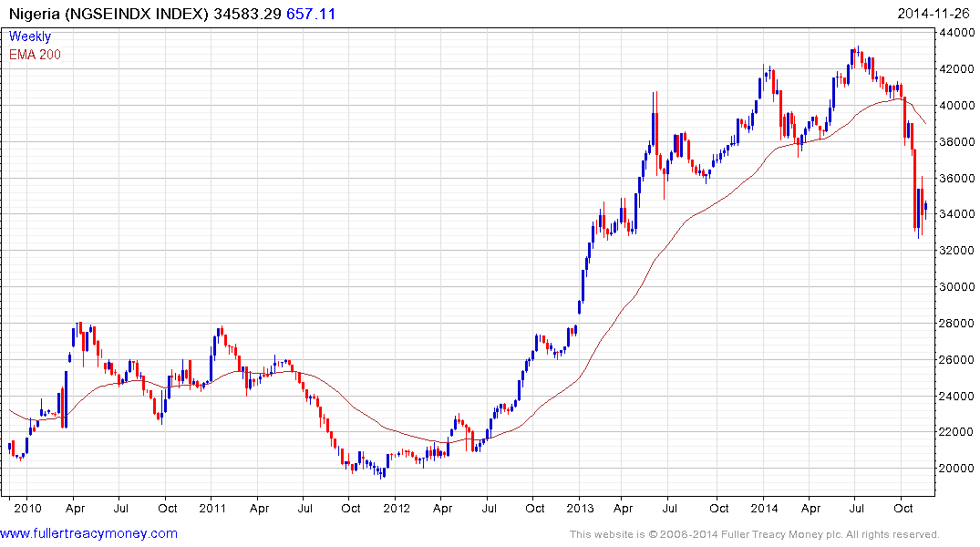Click the 22000 price axis label
This screenshot has height=547, width=980.
pyautogui.click(x=956, y=432)
